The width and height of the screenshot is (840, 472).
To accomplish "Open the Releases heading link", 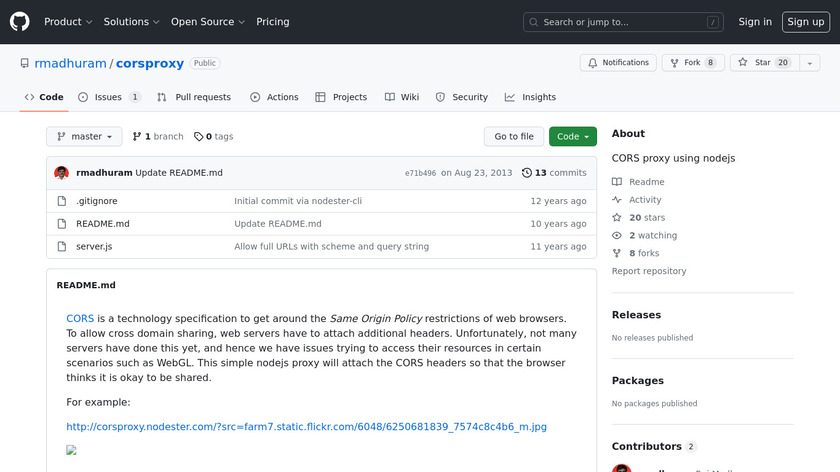I will point(636,315).
